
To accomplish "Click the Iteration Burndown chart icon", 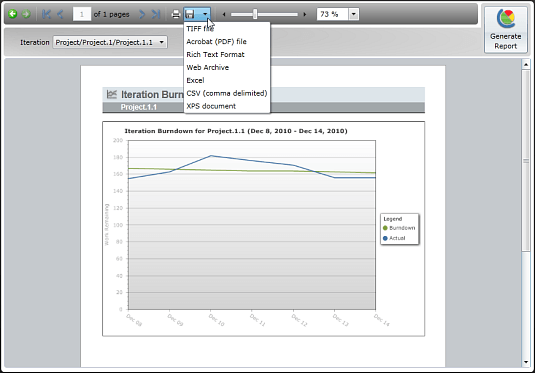I will coord(112,94).
